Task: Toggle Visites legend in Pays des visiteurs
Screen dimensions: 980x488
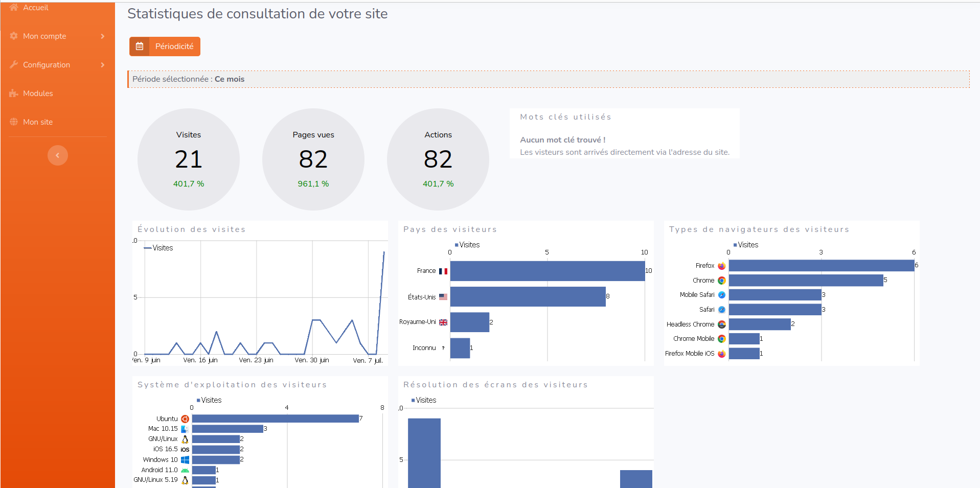Action: [467, 245]
